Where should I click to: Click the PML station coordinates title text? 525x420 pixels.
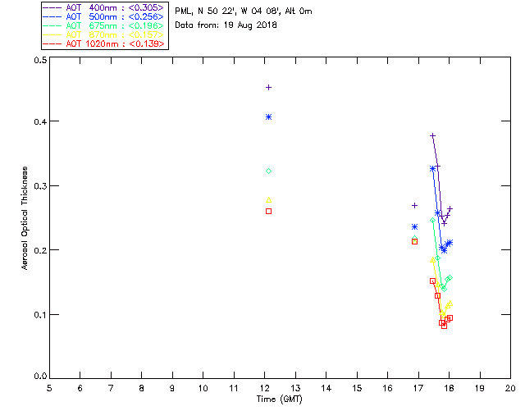pyautogui.click(x=244, y=11)
